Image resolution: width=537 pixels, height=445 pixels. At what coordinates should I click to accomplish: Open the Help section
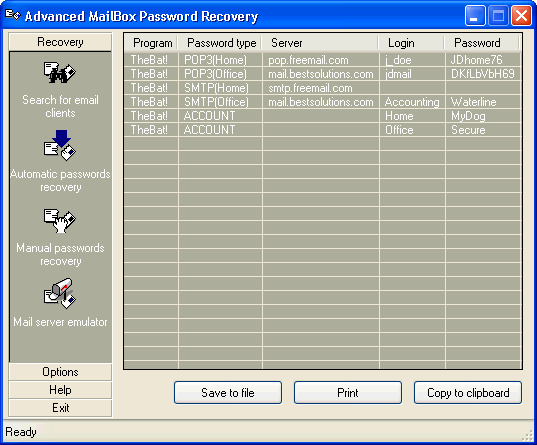click(x=60, y=390)
